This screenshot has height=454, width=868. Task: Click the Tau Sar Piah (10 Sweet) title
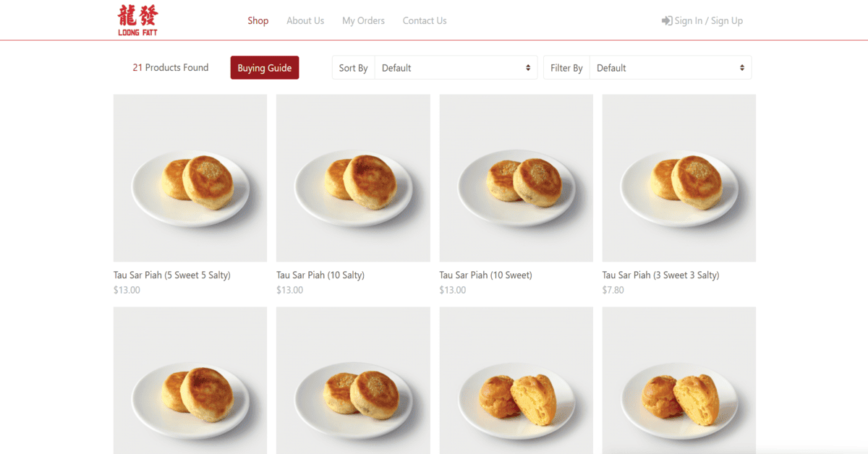tap(486, 275)
